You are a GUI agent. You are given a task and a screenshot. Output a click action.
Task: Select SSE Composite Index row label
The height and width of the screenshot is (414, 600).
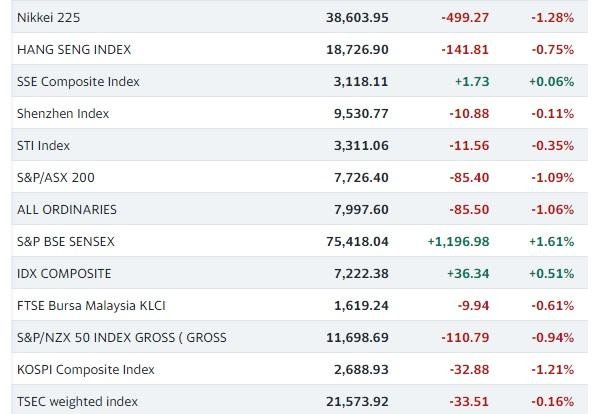pos(78,82)
